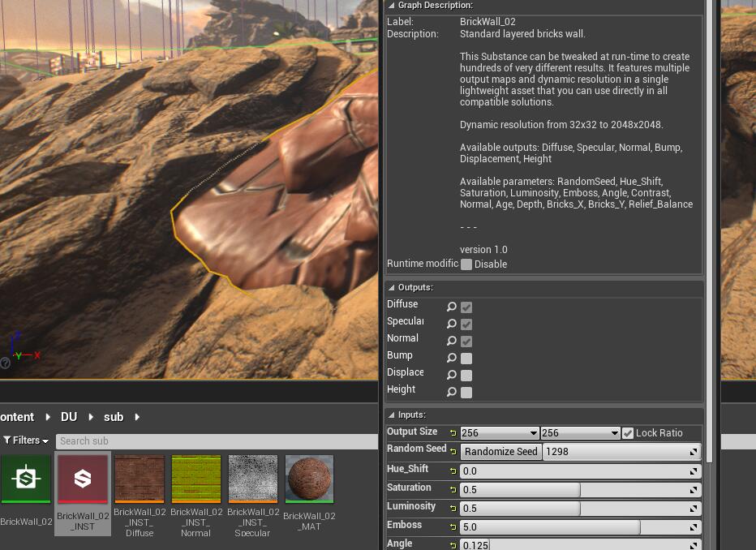Browse to the Diffuse output texture

pyautogui.click(x=451, y=307)
